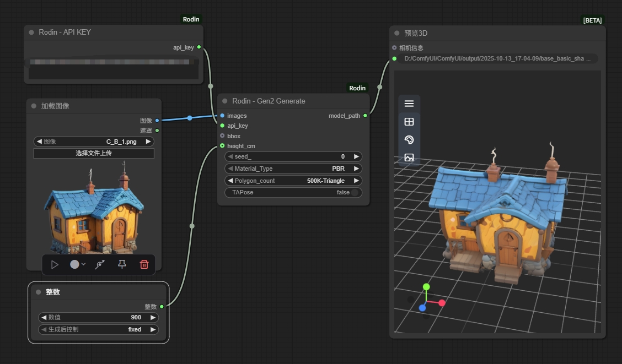Click the gray circle color selector icon
This screenshot has height=364, width=622.
point(74,264)
